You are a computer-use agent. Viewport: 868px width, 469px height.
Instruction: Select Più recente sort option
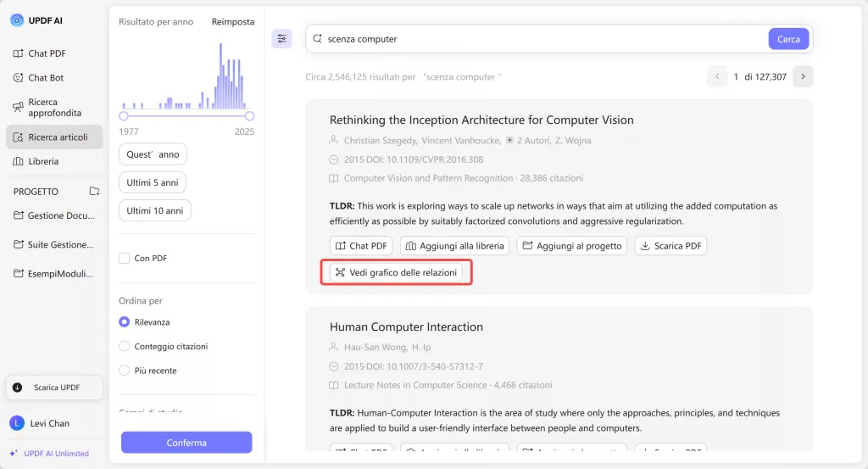tap(125, 371)
